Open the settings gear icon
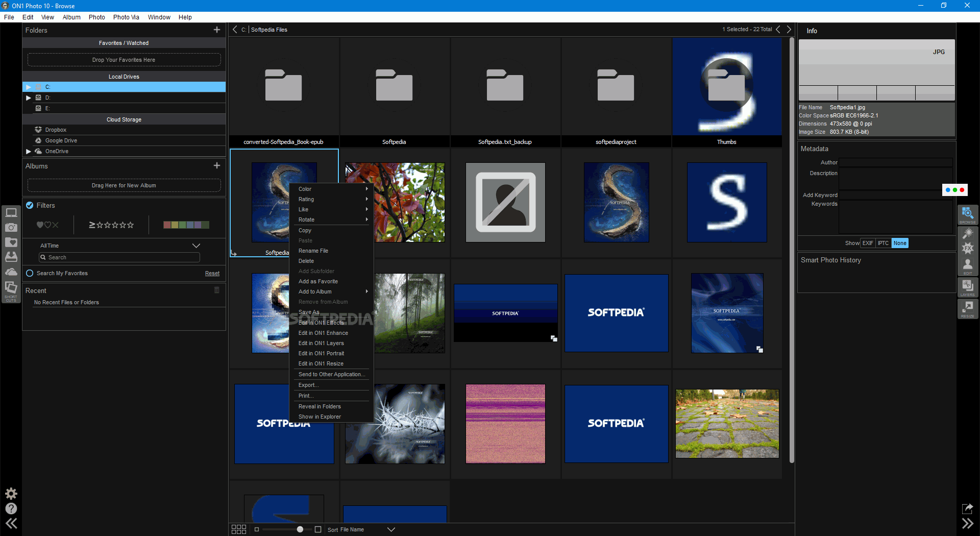Screen dimensions: 980x536 click(x=11, y=494)
